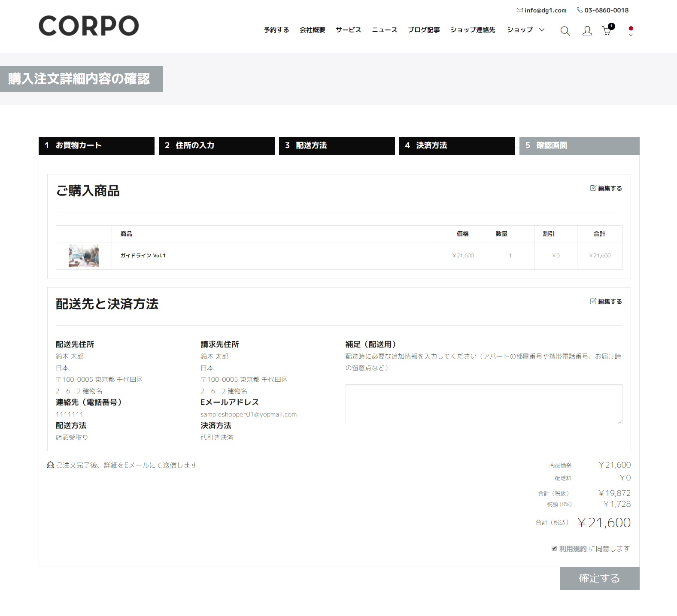
Task: Click the CORPO logo
Action: (x=89, y=26)
